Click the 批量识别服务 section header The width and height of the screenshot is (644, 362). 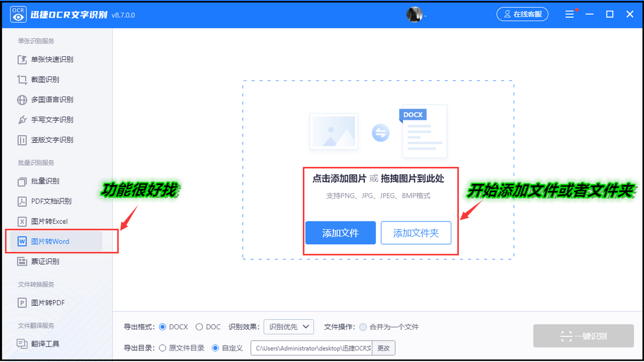click(36, 162)
